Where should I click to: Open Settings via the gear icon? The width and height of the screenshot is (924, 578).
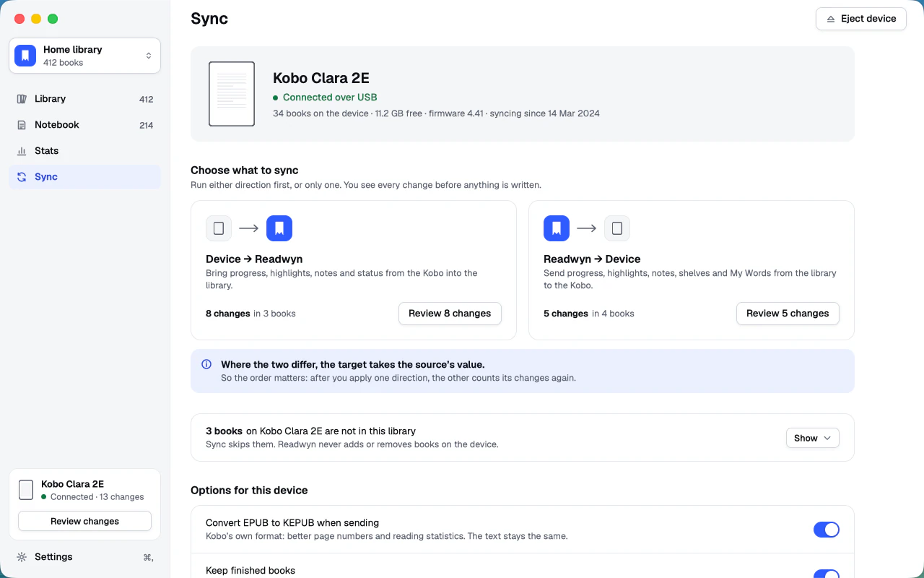(22, 557)
